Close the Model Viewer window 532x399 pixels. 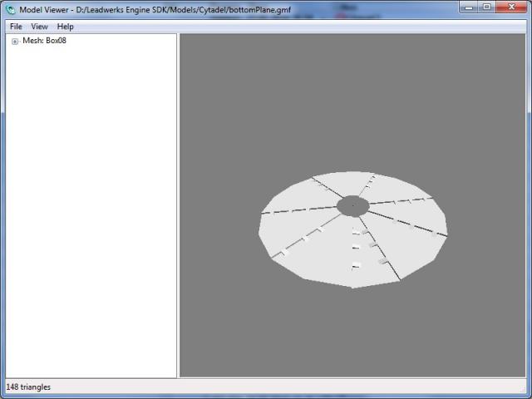(x=511, y=7)
